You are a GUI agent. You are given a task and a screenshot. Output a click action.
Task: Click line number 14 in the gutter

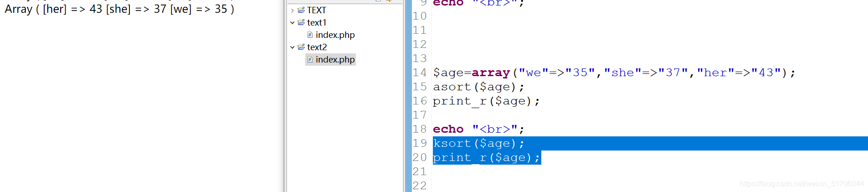tap(420, 73)
